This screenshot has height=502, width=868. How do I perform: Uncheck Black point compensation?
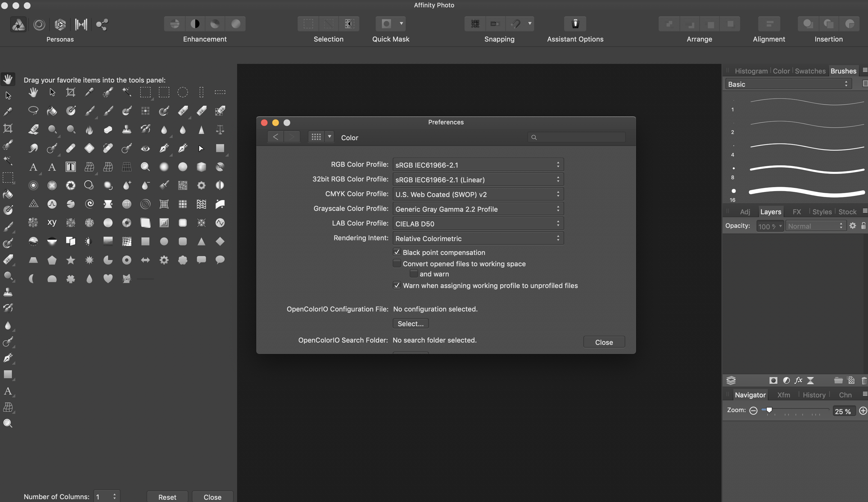pos(397,252)
